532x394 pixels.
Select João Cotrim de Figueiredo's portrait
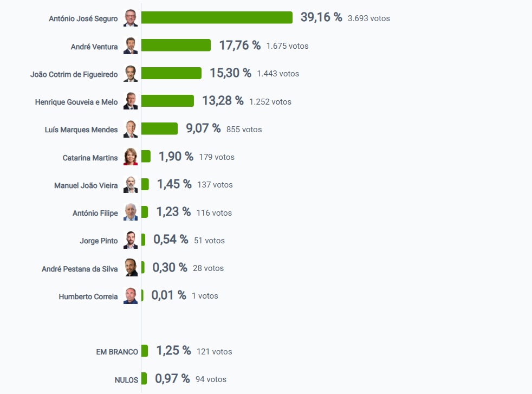[131, 74]
